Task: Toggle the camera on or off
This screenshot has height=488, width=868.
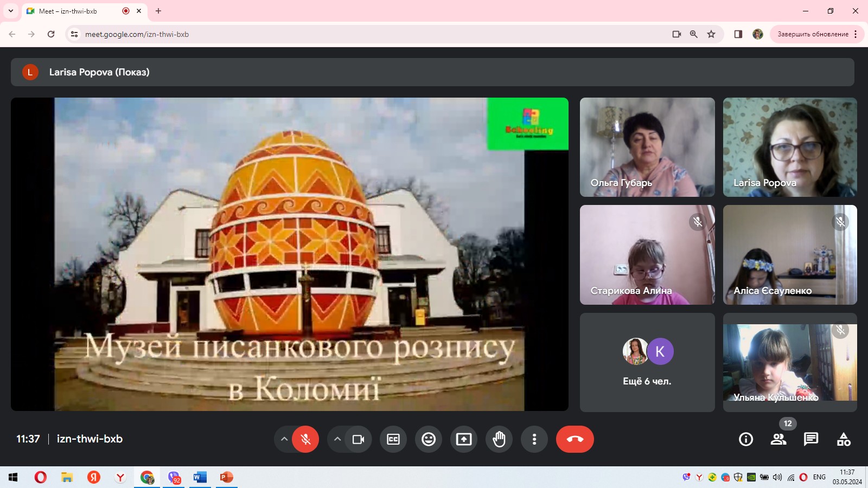Action: [x=358, y=439]
